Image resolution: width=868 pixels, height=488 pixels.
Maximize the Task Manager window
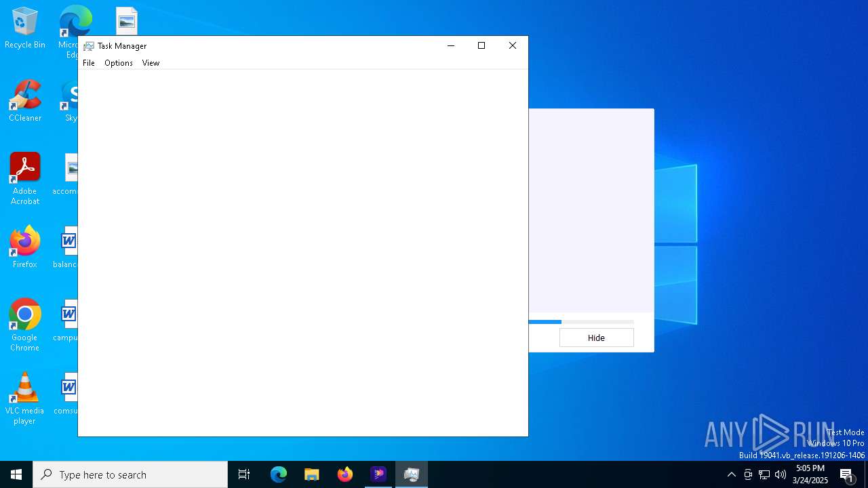(x=481, y=45)
